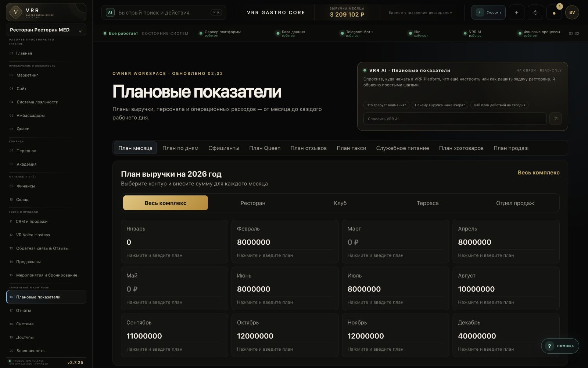Open the План отзывов tab
The height and width of the screenshot is (368, 588).
[309, 148]
